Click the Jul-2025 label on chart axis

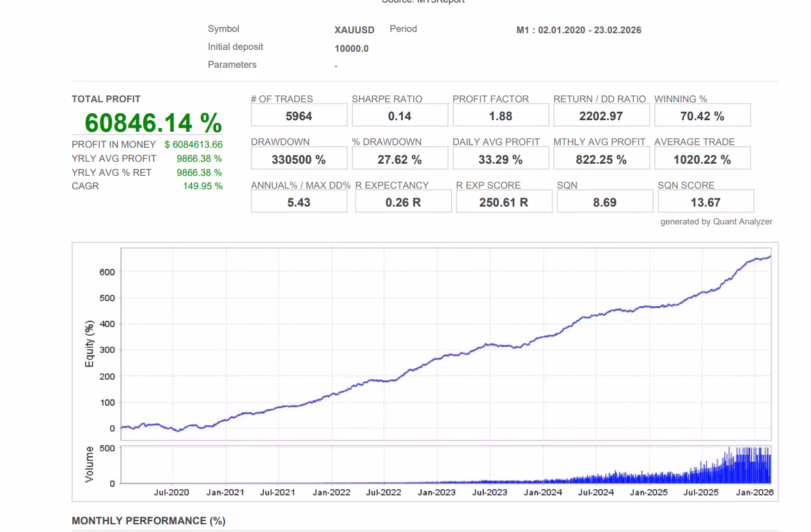[x=701, y=492]
